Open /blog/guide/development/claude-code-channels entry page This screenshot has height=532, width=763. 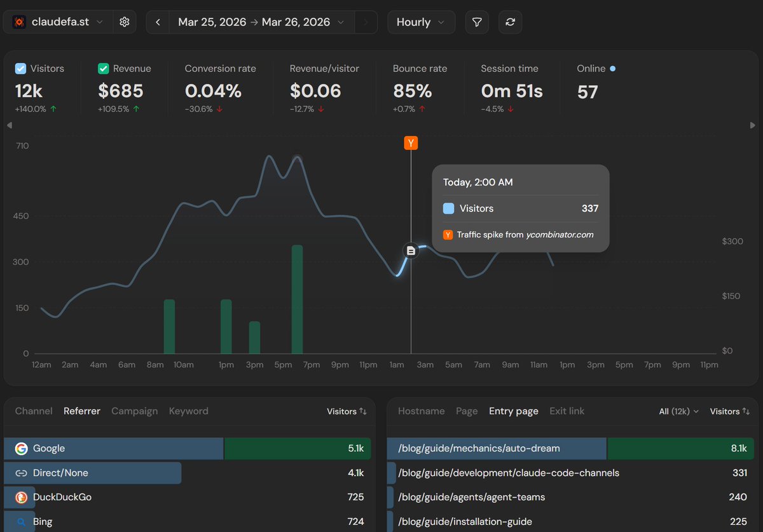point(570,473)
